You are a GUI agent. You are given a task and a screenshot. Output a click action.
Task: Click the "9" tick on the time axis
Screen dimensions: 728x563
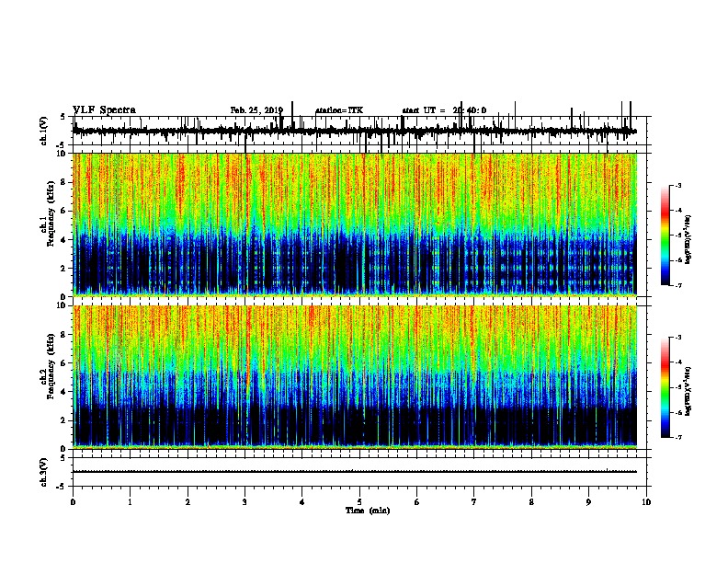click(x=588, y=502)
